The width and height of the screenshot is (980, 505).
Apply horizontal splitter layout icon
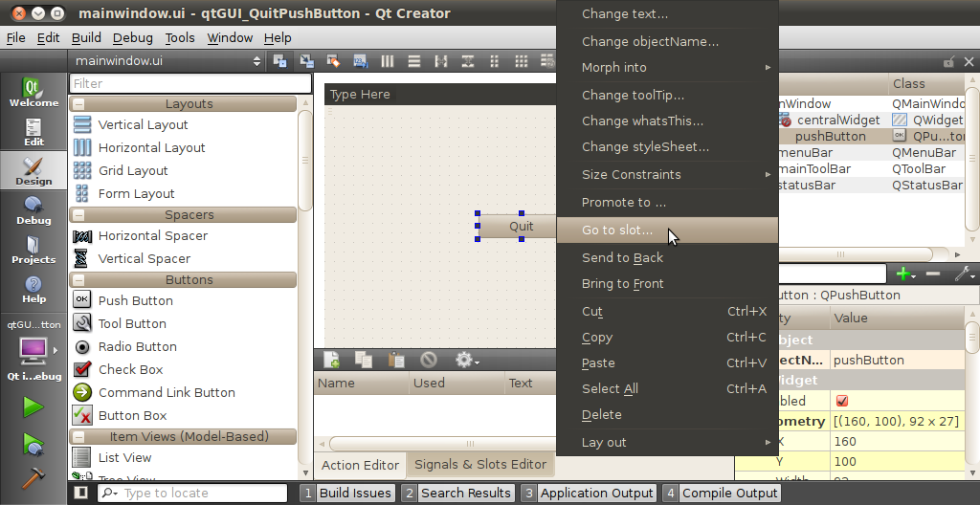(441, 60)
